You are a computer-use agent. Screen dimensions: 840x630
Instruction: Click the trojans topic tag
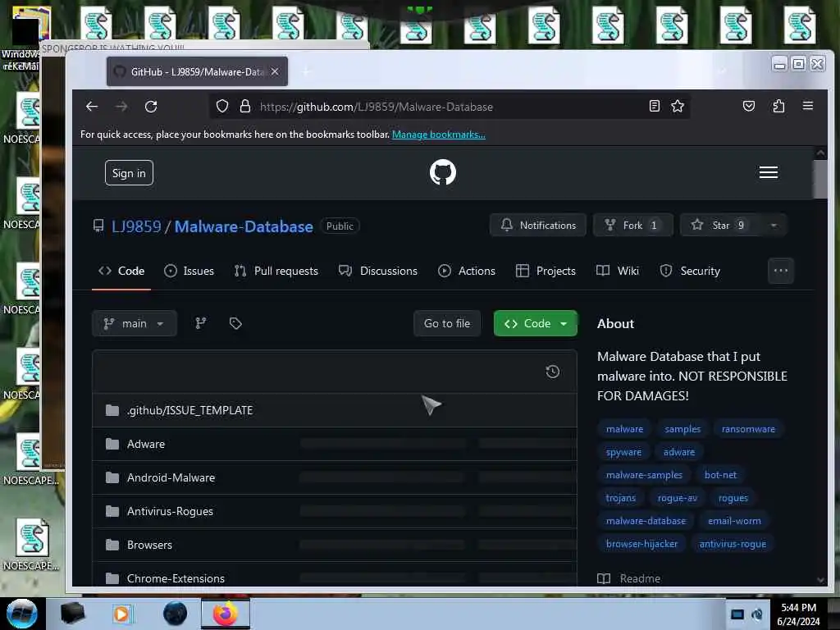[620, 498]
